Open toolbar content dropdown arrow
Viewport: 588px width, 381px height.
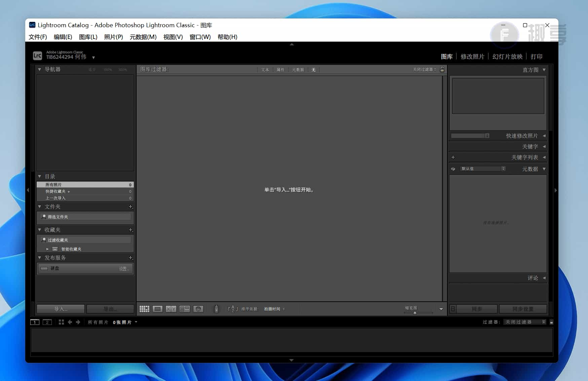click(x=441, y=309)
